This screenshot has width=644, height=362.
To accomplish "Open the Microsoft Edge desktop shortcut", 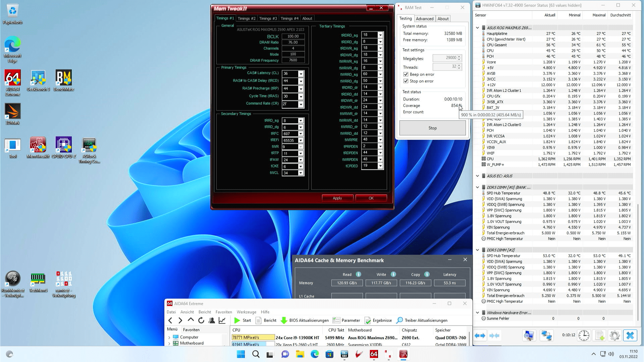I will 13,49.
